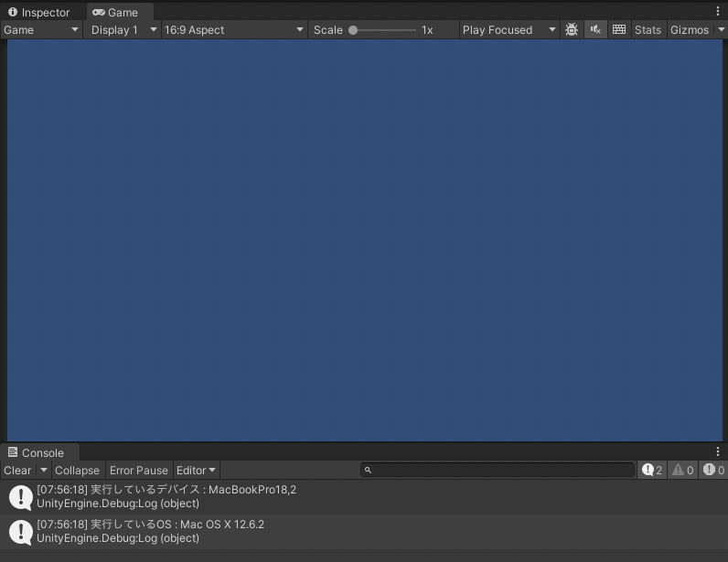Image resolution: width=728 pixels, height=562 pixels.
Task: Adjust the Scale slider handle
Action: 353,30
